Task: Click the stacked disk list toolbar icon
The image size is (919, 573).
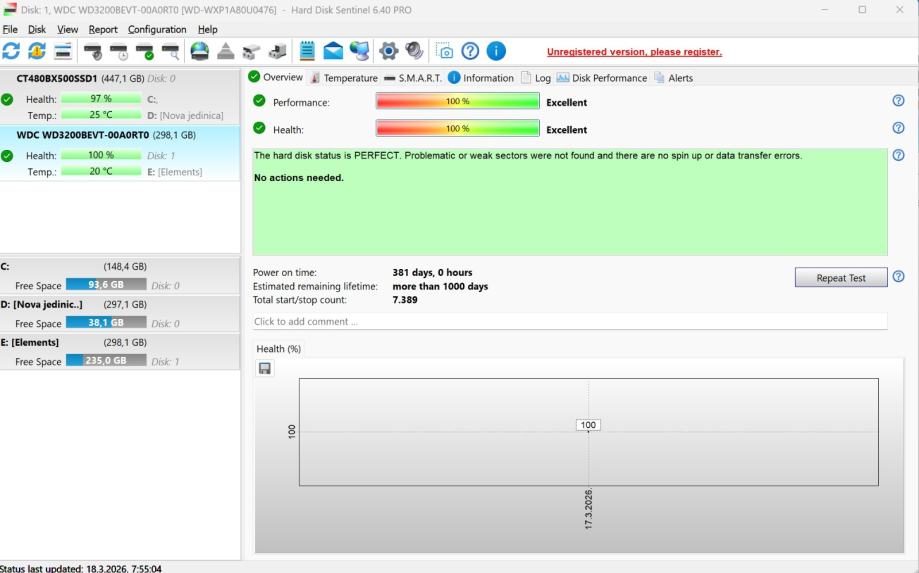Action: (63, 51)
